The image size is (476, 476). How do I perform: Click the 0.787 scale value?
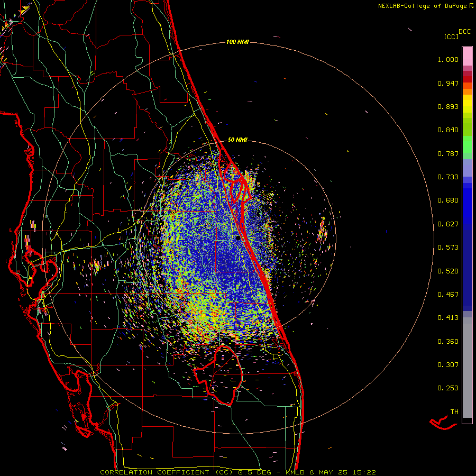coord(448,153)
